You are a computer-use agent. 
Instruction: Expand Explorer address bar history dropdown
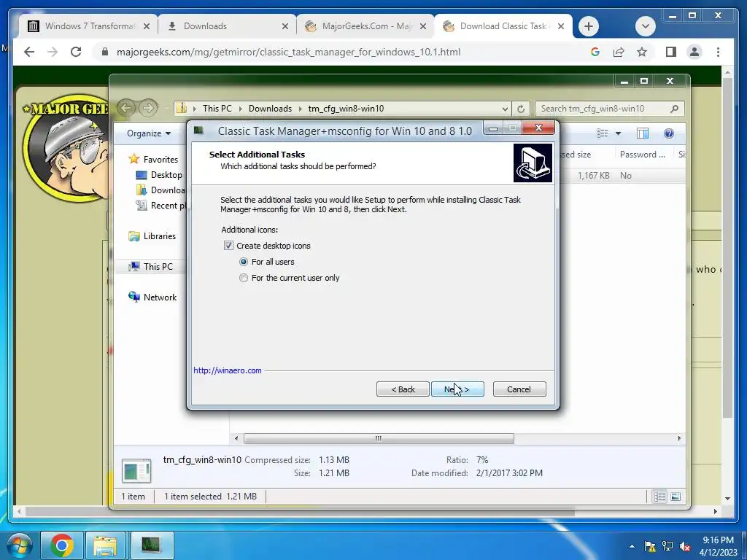pos(505,109)
